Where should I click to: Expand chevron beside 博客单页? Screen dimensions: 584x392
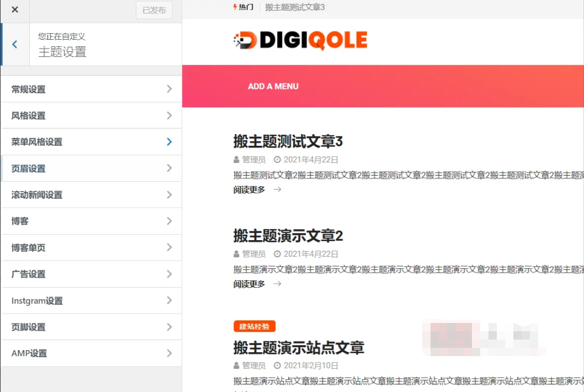point(169,247)
